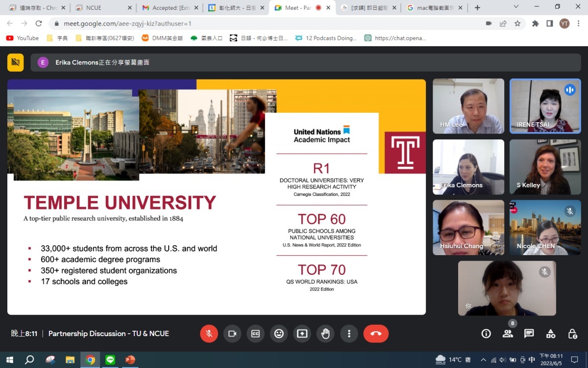The image size is (588, 368).
Task: Open Chrome three-dot menu
Action: click(x=579, y=24)
